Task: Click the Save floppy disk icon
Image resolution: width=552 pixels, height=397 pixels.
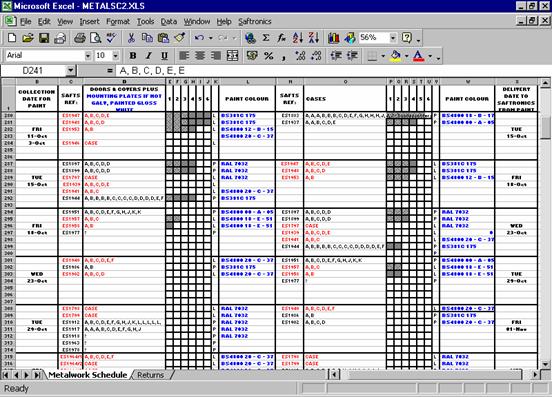Action: click(x=44, y=38)
